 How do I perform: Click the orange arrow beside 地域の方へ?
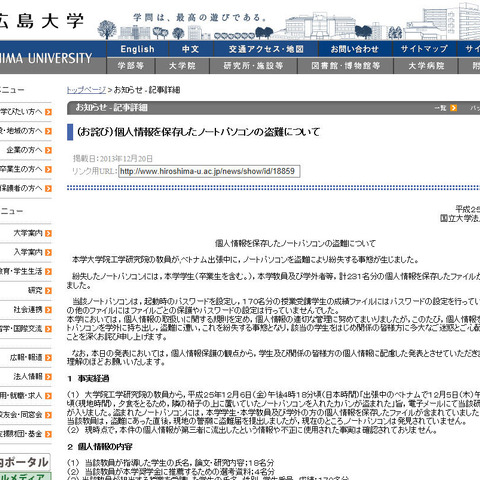point(48,131)
